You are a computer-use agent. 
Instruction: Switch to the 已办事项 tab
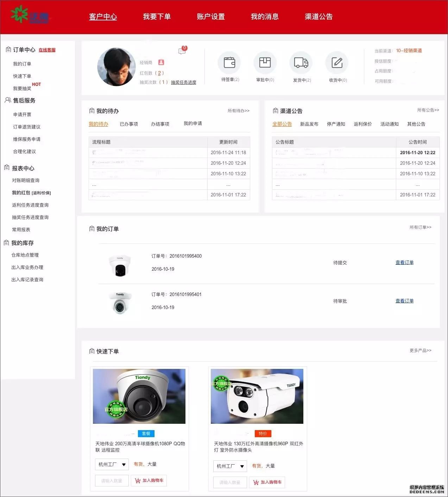coord(129,124)
